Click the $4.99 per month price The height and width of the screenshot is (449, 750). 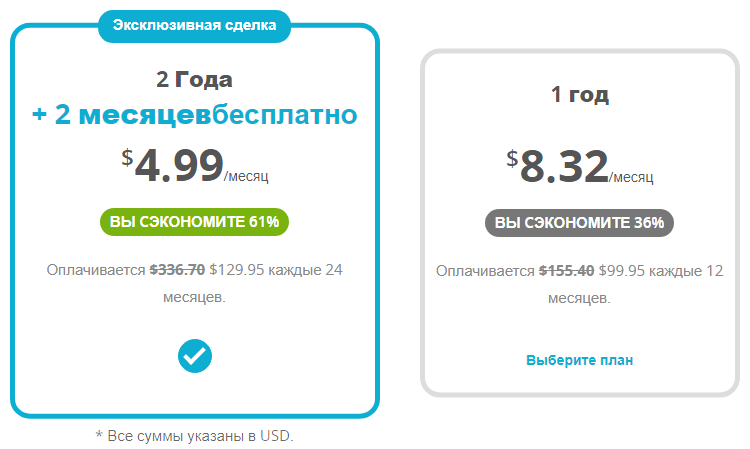point(194,165)
